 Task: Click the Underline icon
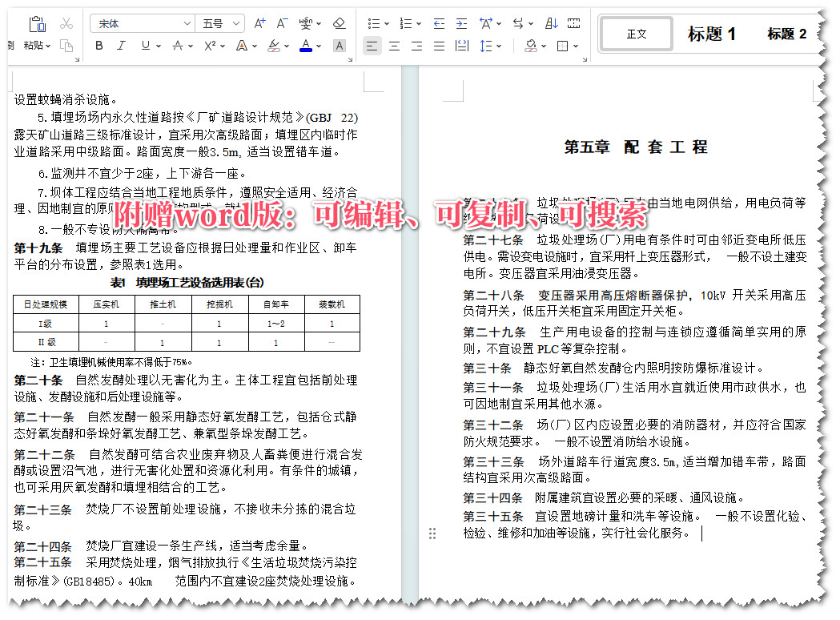coord(145,45)
